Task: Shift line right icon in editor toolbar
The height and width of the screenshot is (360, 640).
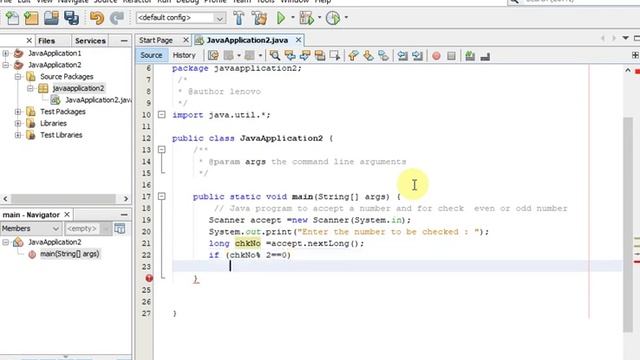Action: tap(417, 56)
